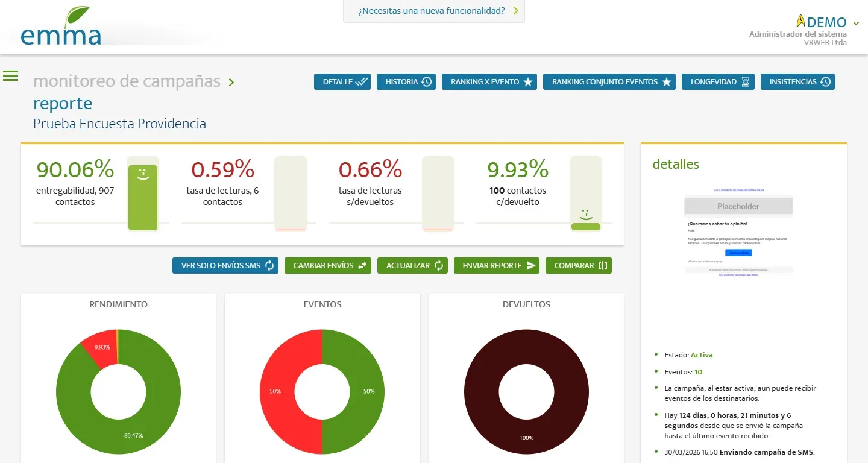Expand the DEMO user dropdown arrow

pos(856,24)
